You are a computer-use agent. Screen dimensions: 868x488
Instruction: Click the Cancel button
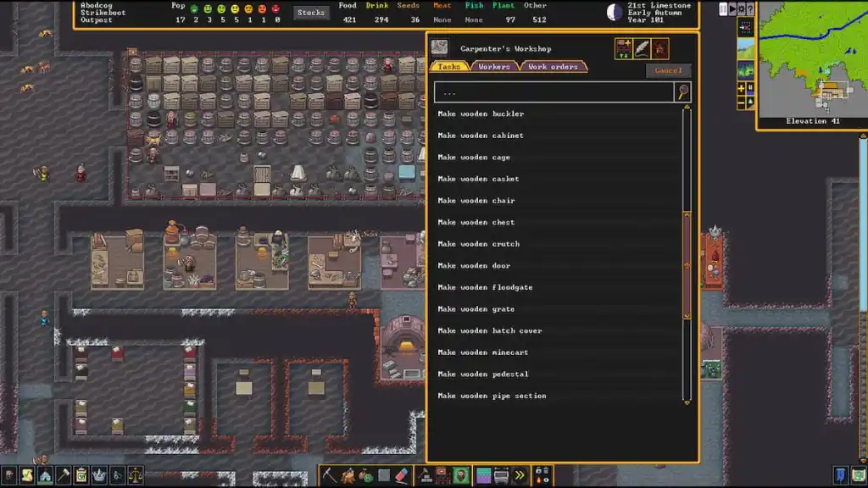pyautogui.click(x=668, y=70)
